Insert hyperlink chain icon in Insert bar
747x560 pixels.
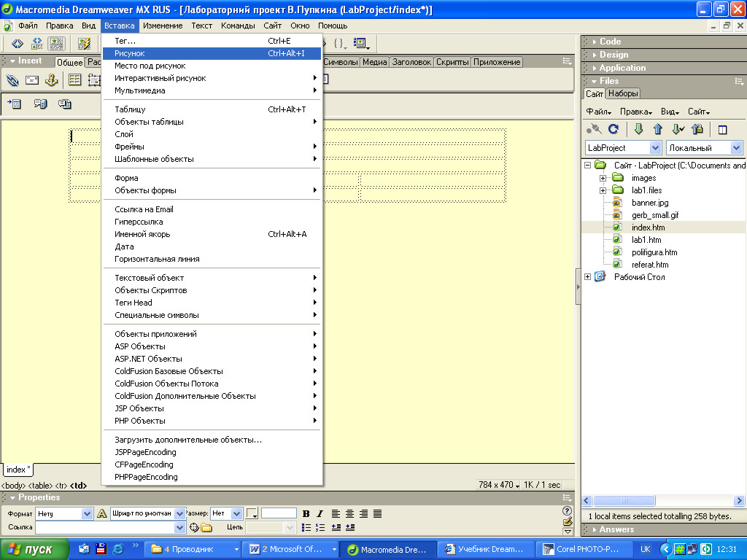pyautogui.click(x=12, y=80)
